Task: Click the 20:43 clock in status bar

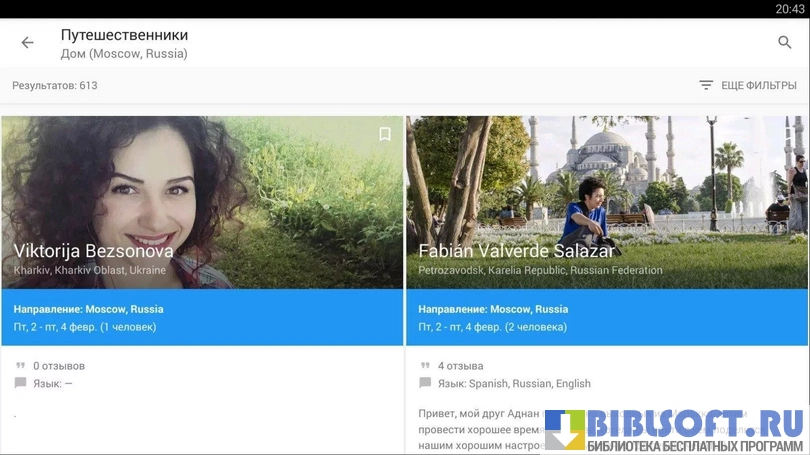Action: (x=789, y=9)
